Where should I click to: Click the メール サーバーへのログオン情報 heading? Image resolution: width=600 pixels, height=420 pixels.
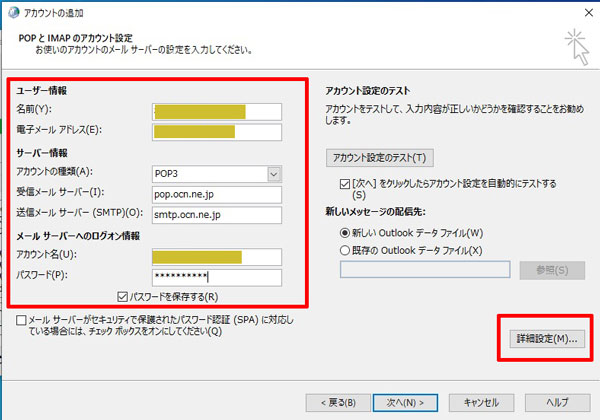pos(78,236)
